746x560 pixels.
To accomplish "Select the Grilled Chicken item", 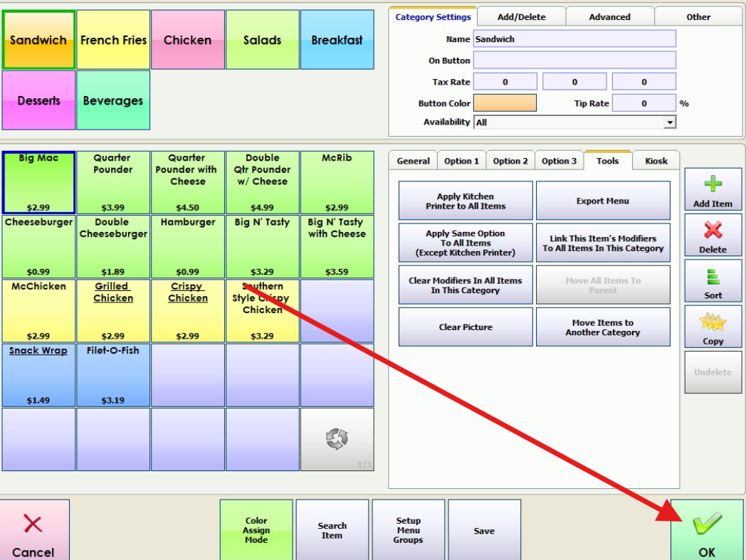I will click(x=113, y=311).
